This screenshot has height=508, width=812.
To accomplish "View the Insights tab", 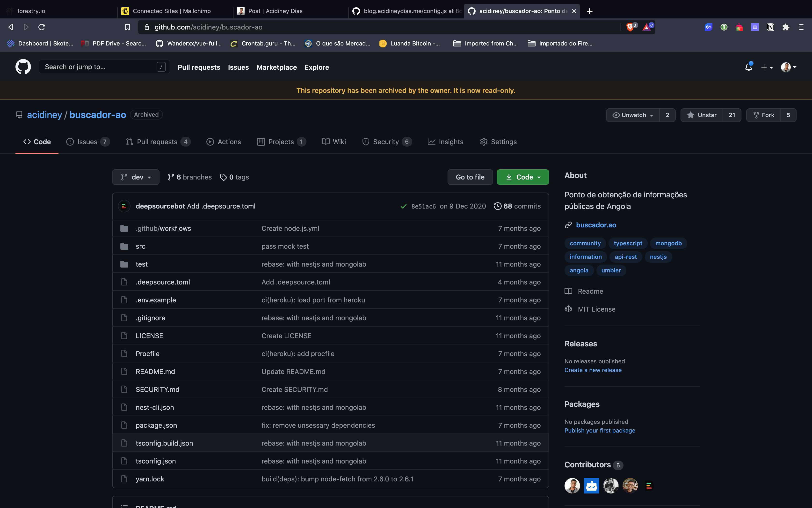I will pos(446,142).
